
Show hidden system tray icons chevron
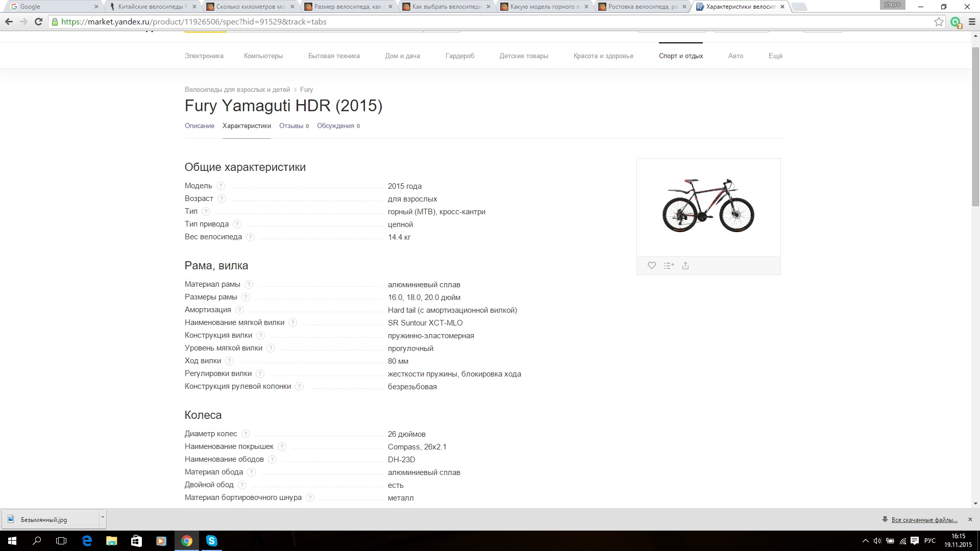coord(865,541)
